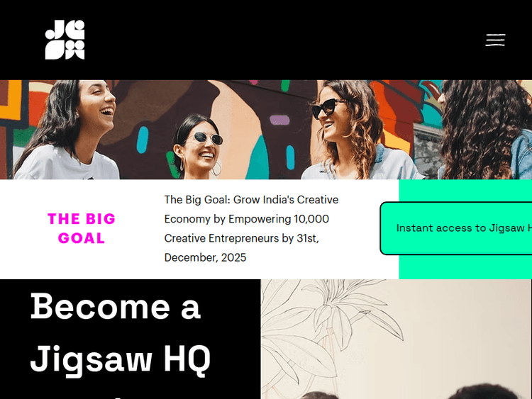The height and width of the screenshot is (399, 532).
Task: Click the "Jigsaw HQ" headline line
Action: tap(121, 359)
